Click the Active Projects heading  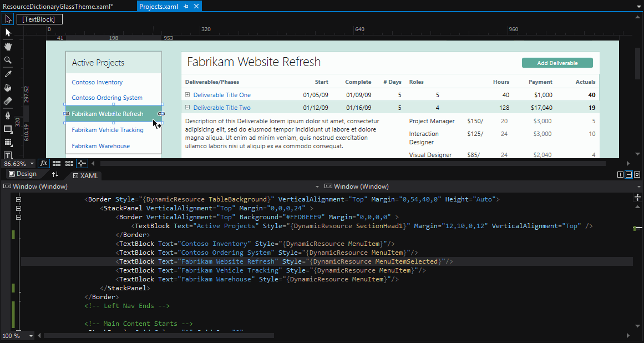[x=98, y=62]
